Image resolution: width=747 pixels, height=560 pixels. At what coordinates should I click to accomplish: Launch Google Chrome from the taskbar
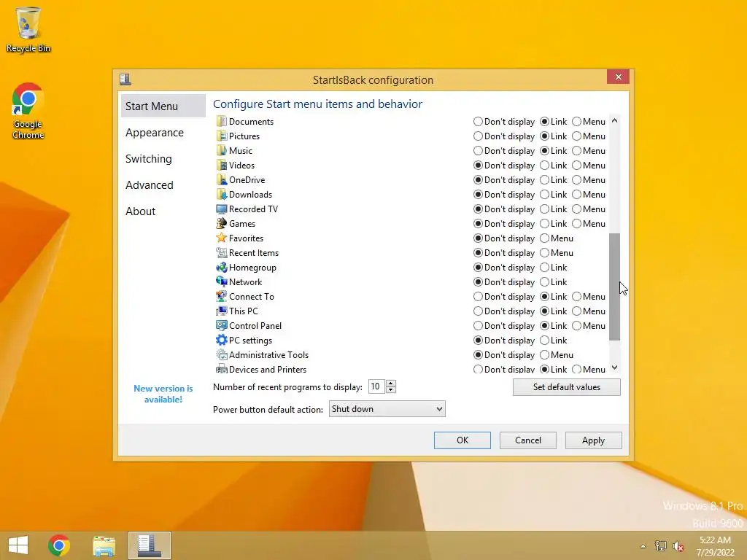[59, 545]
